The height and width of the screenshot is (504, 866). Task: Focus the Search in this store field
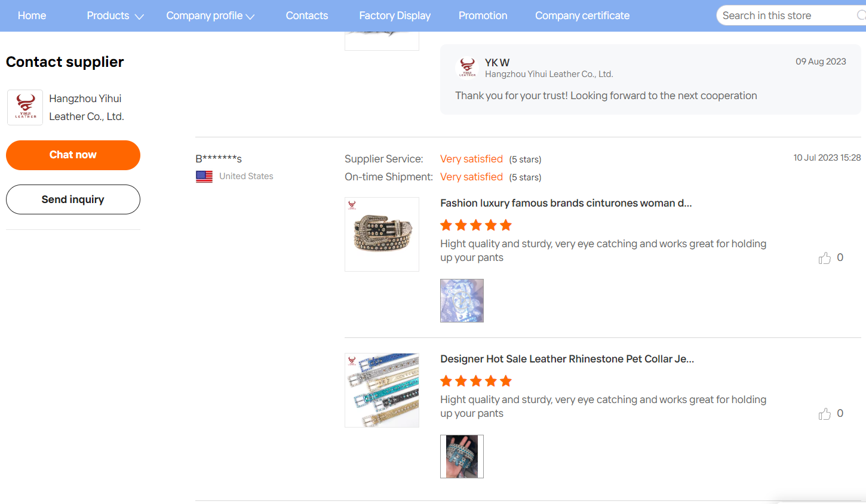(786, 16)
